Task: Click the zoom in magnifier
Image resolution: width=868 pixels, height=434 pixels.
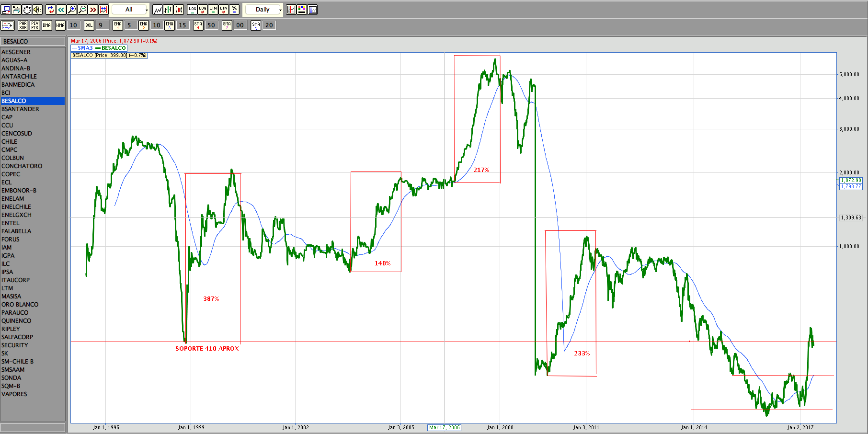Action: 72,10
